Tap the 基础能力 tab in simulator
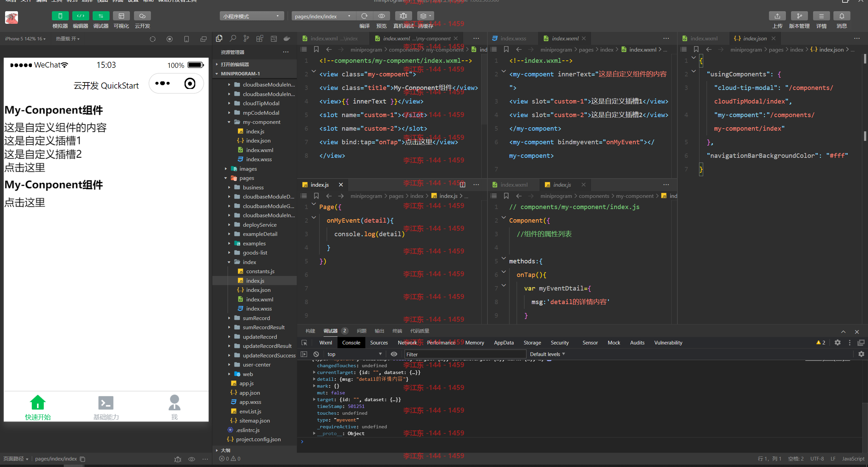This screenshot has width=868, height=467. [x=106, y=407]
